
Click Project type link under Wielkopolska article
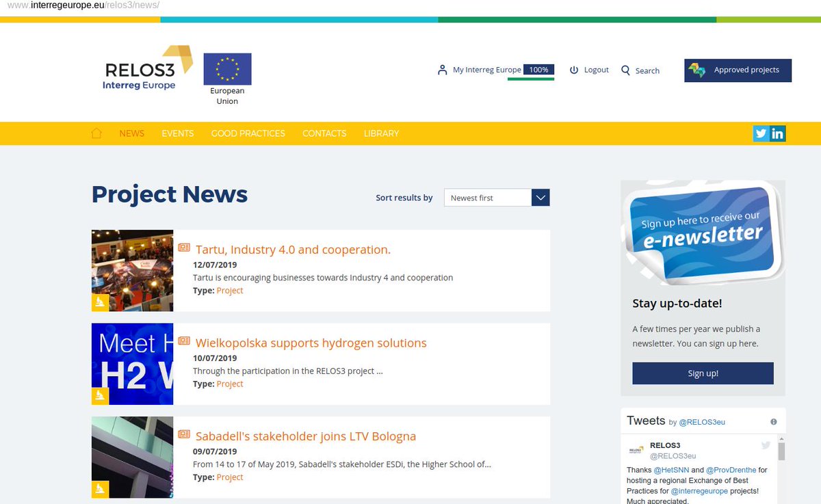click(230, 384)
